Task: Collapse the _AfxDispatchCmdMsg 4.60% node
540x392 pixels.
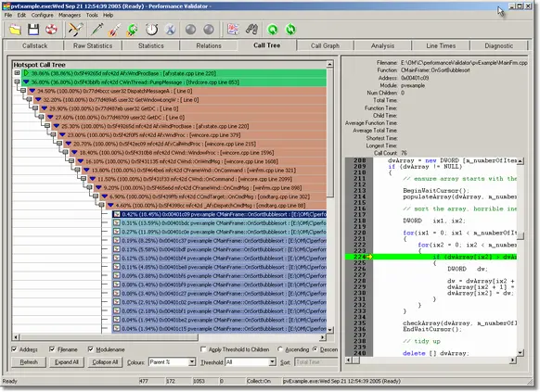Action: 101,206
